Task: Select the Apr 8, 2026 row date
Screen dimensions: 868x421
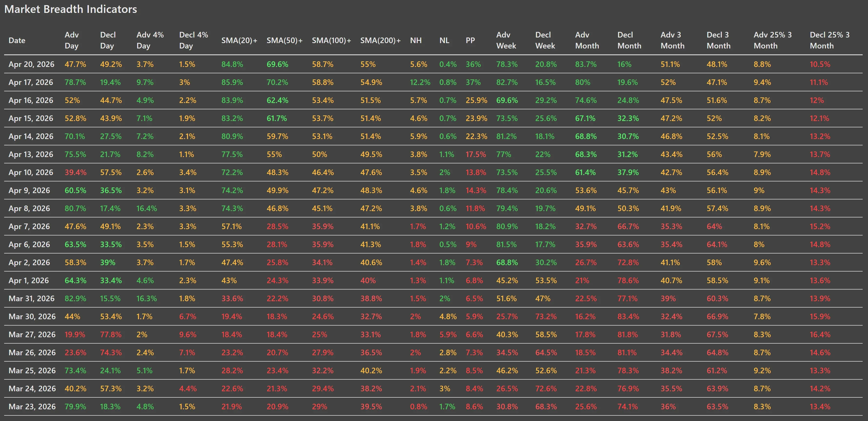Action: 29,208
